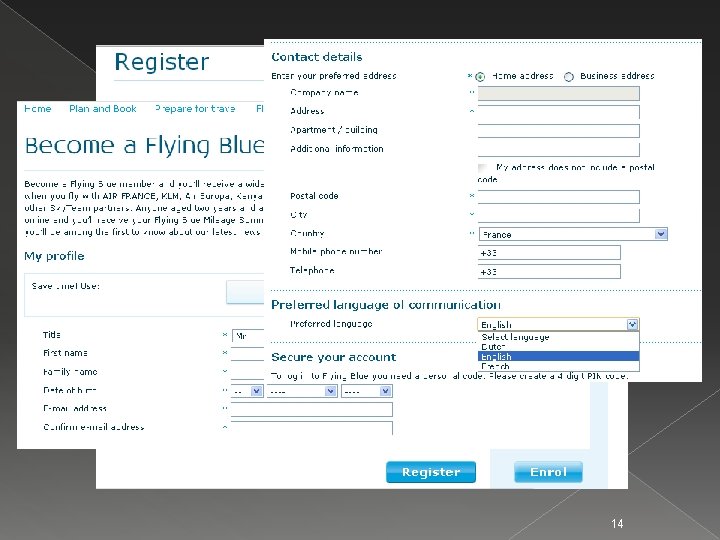Click the Address input field
Viewport: 720px width, 540px height.
coord(558,112)
